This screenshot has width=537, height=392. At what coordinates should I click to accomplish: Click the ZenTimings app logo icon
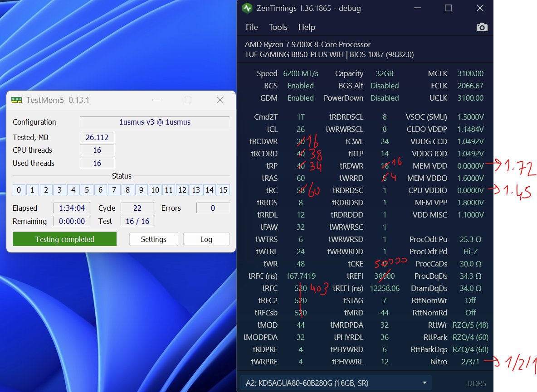click(x=247, y=8)
